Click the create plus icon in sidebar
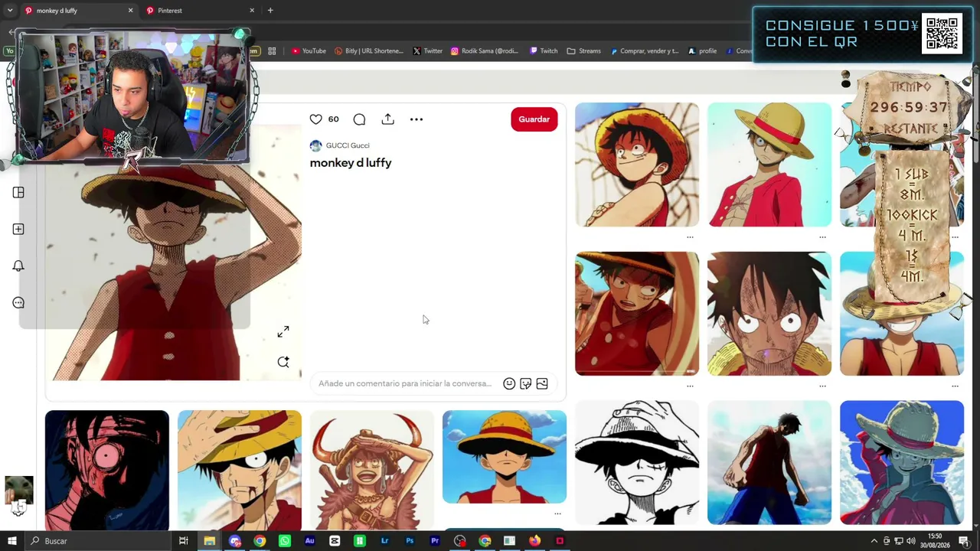 18,230
